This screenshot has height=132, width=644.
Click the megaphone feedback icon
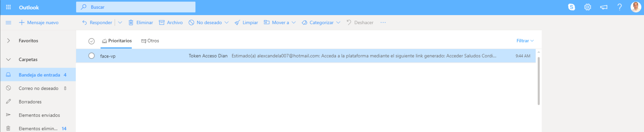[604, 7]
